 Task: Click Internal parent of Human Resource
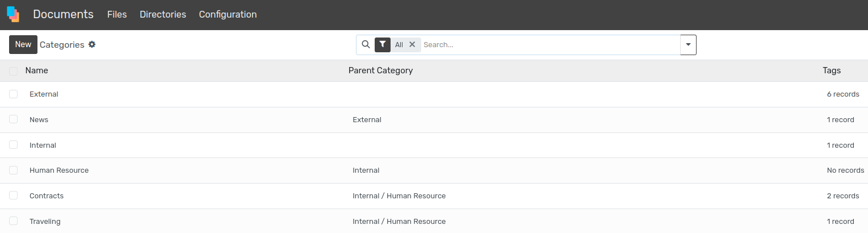(366, 170)
